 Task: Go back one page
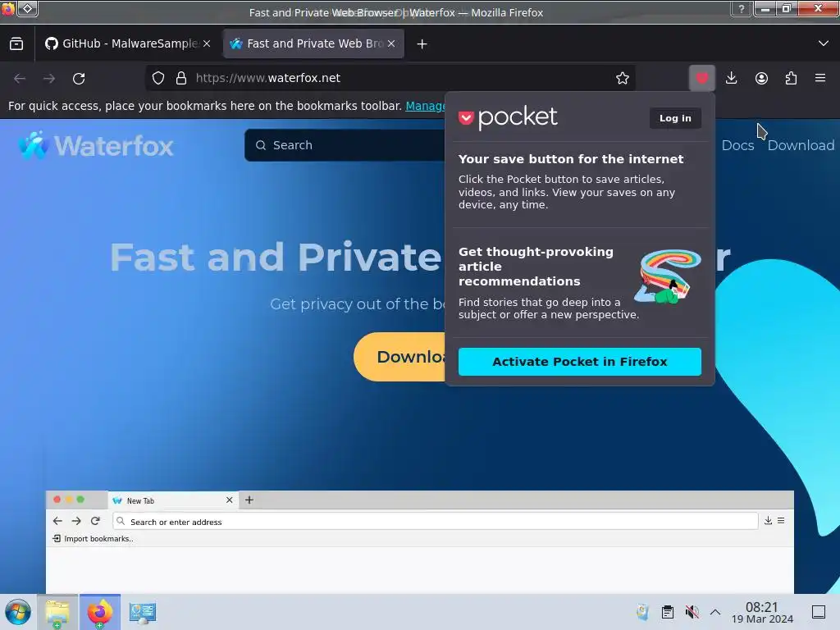pos(20,78)
